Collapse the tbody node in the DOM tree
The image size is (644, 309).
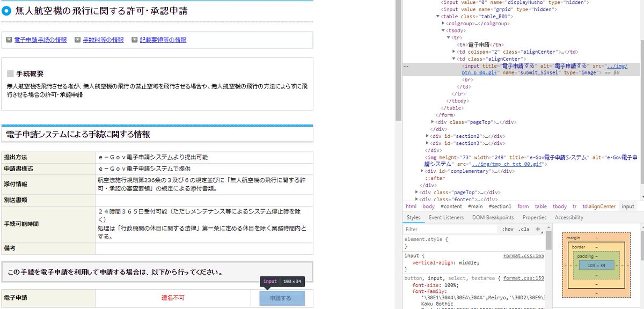[x=443, y=31]
